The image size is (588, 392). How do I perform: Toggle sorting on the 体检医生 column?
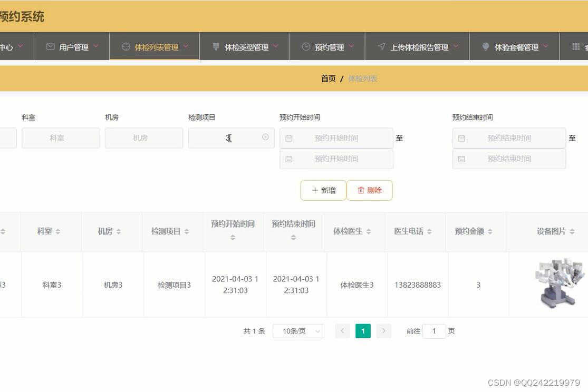pyautogui.click(x=369, y=231)
